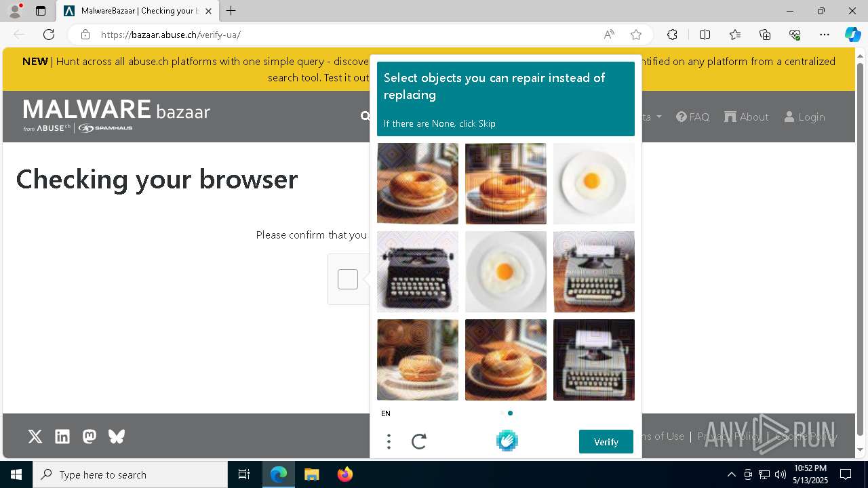Screen dimensions: 868x488
Task: Open Copilot sidebar icon
Action: [x=852, y=35]
